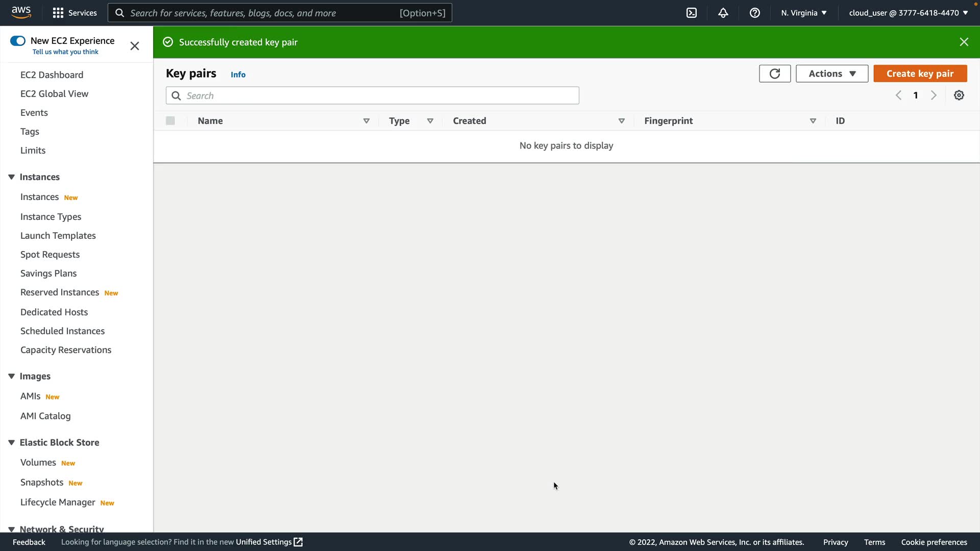Screen dimensions: 980x551
Task: Refresh the key pairs list
Action: [x=774, y=73]
